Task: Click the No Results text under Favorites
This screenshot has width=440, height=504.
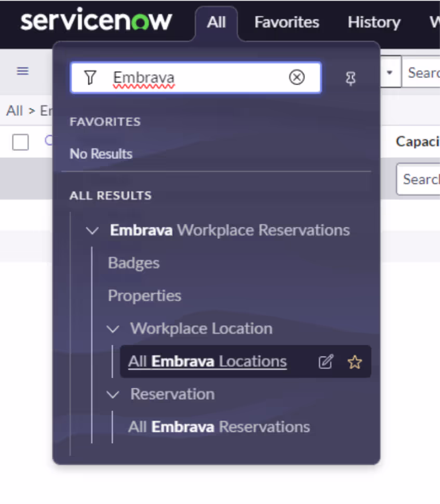Action: click(101, 154)
